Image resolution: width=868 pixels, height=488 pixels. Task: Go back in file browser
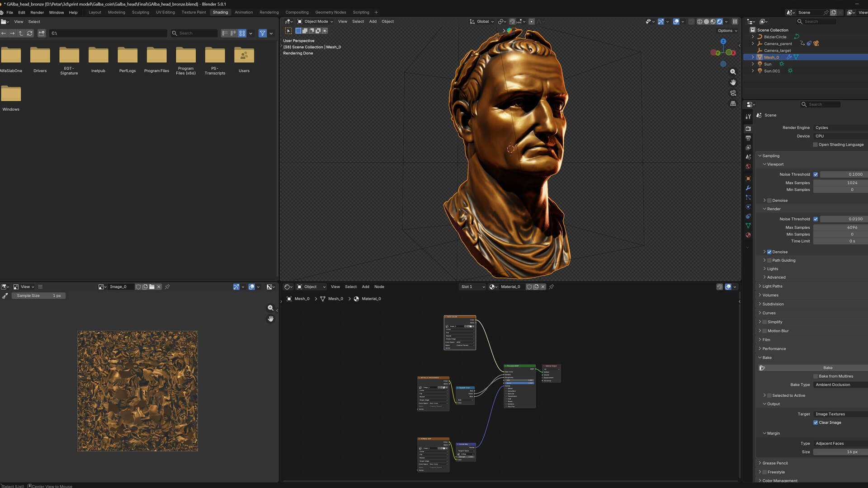coord(4,33)
